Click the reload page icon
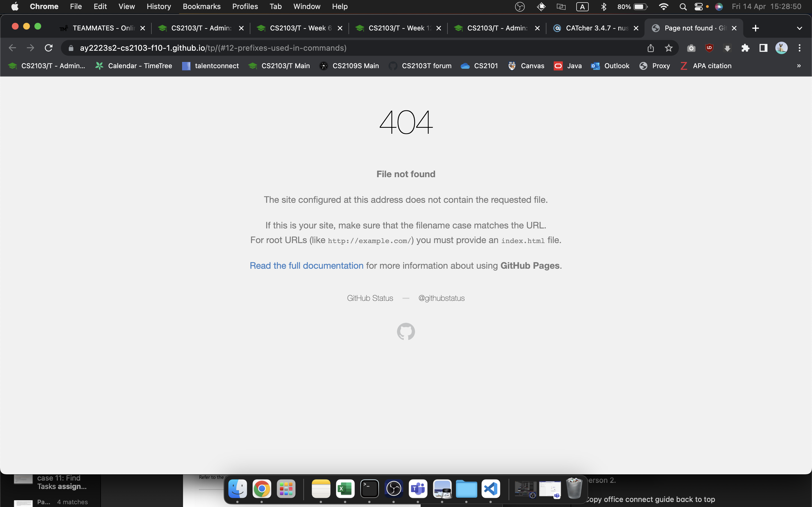 pyautogui.click(x=49, y=48)
